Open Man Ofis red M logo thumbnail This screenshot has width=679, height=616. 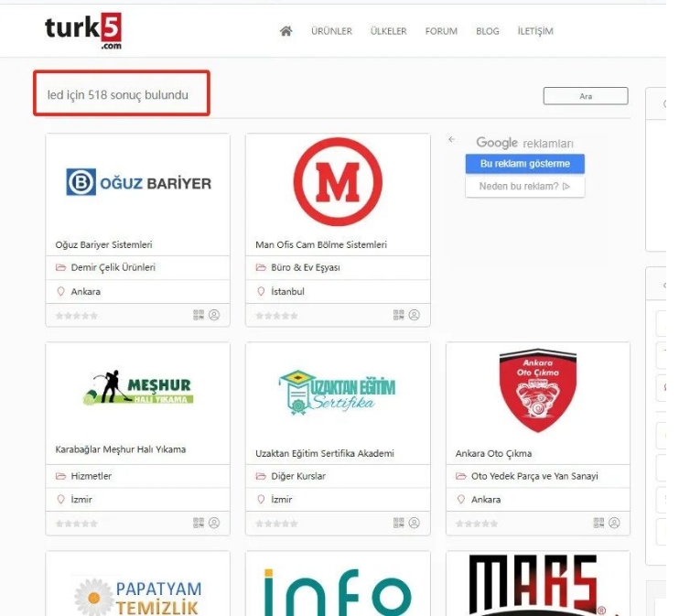338,182
